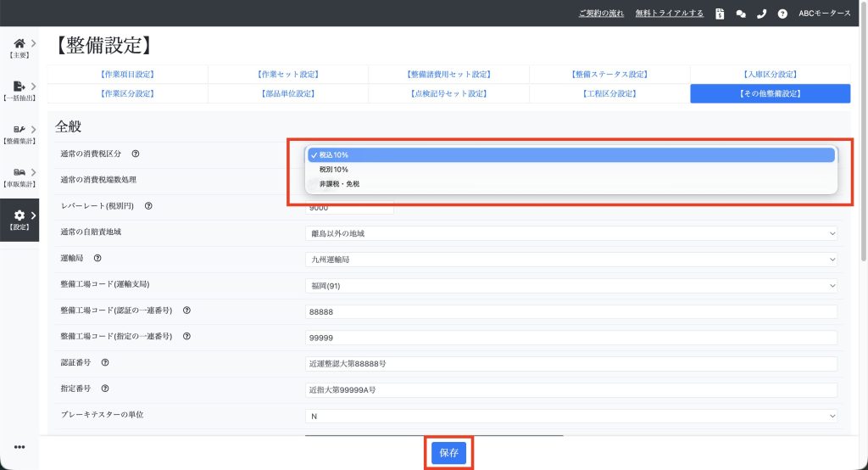Open the 【整備集計】 wrench sidebar icon
The image size is (868, 470).
click(x=19, y=131)
